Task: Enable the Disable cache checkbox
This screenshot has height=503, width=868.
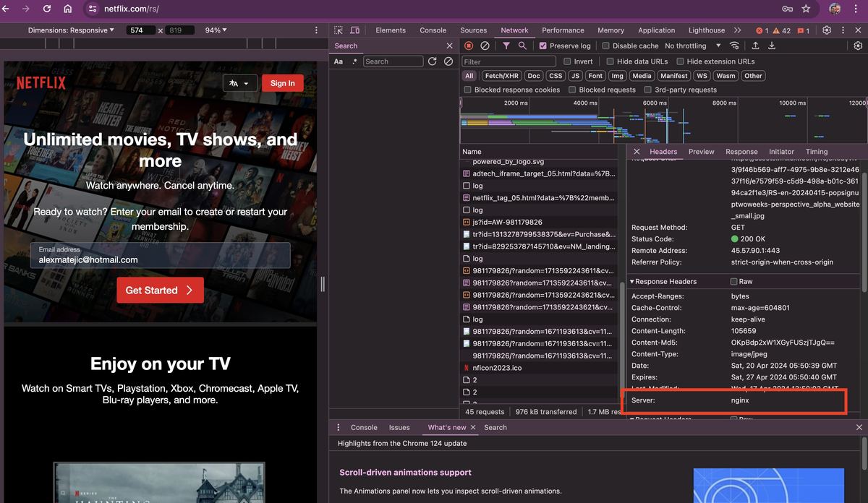Action: (606, 46)
